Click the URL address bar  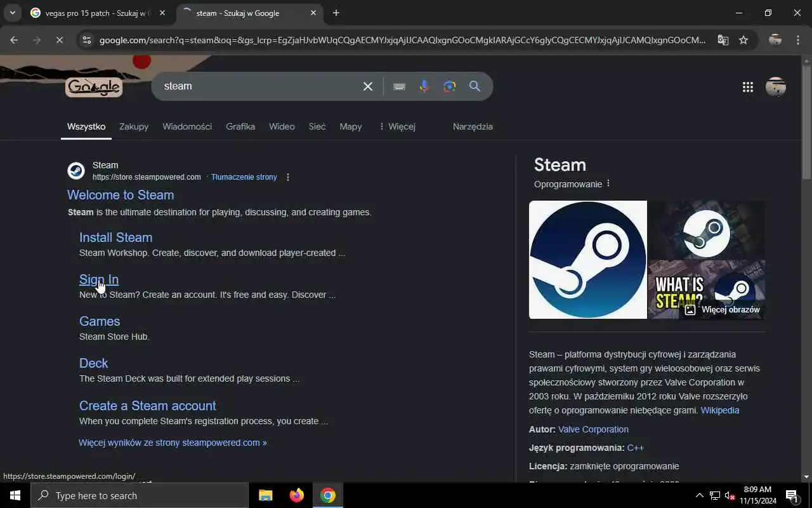[x=402, y=40]
